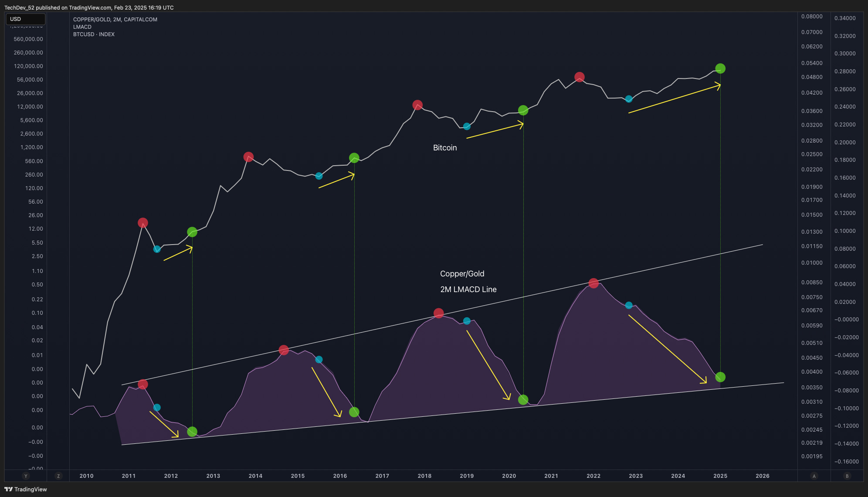This screenshot has height=497, width=868.
Task: Toggle the USD currency button in the top-left
Action: click(25, 19)
